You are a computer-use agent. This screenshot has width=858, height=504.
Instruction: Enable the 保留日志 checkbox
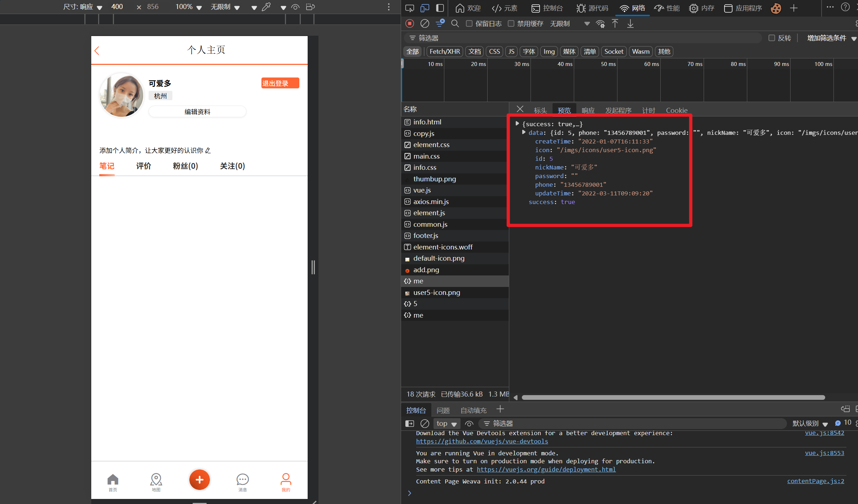469,24
